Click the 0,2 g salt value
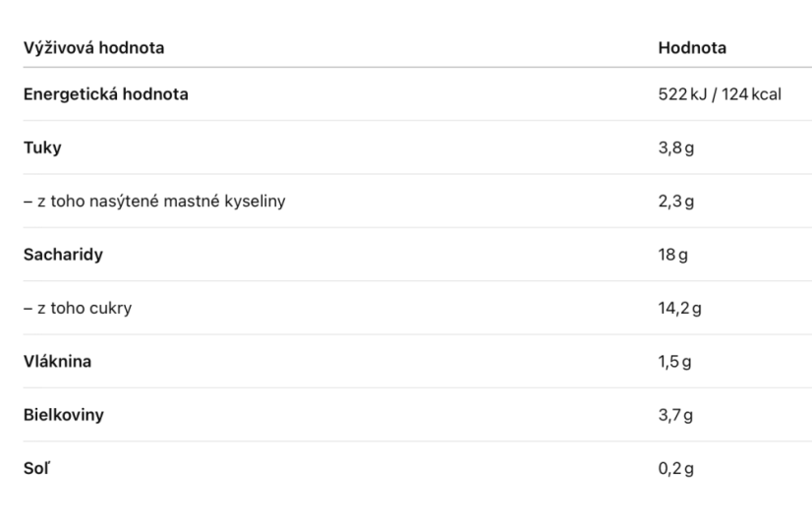The height and width of the screenshot is (525, 812). [x=675, y=469]
